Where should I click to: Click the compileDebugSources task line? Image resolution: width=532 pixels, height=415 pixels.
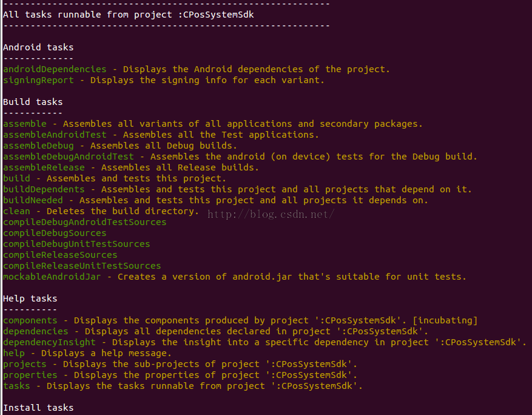55,233
